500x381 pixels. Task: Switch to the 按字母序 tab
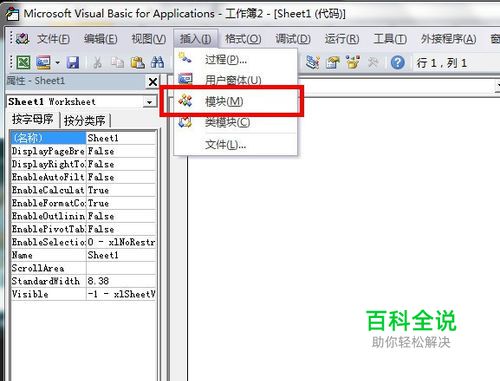pos(33,119)
